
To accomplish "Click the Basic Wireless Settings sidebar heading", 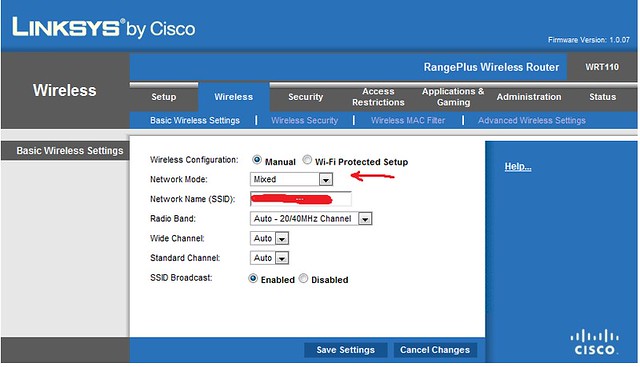I will 70,151.
